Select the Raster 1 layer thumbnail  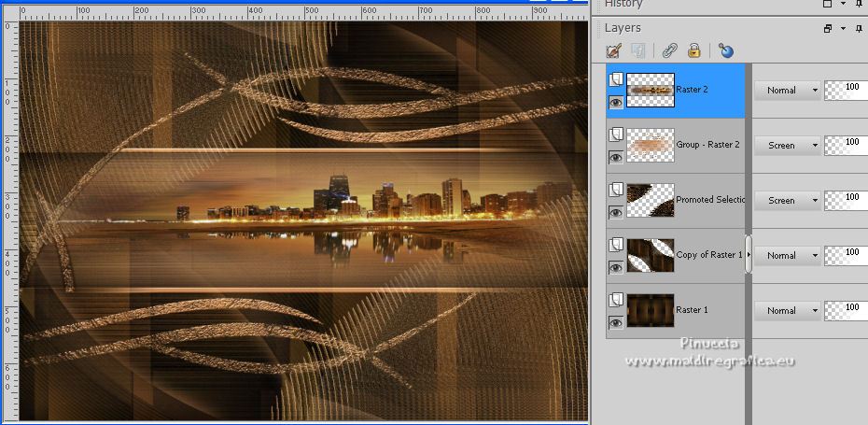tap(651, 310)
